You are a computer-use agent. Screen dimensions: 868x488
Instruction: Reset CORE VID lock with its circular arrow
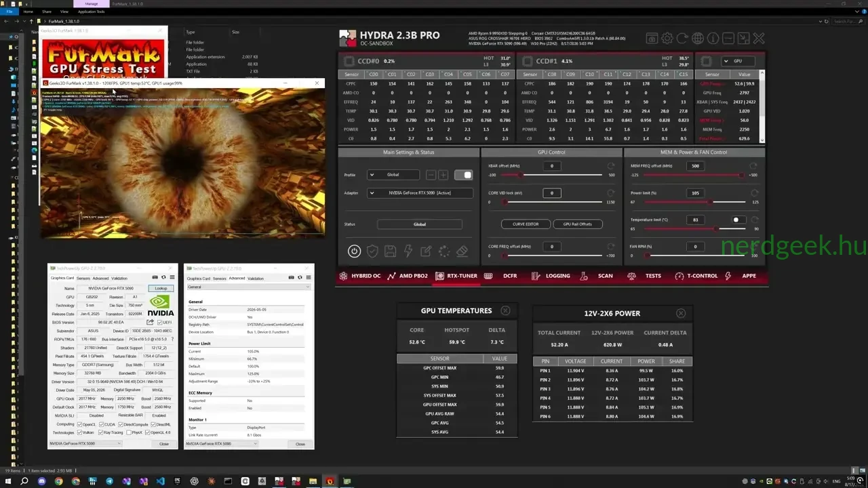tap(611, 192)
